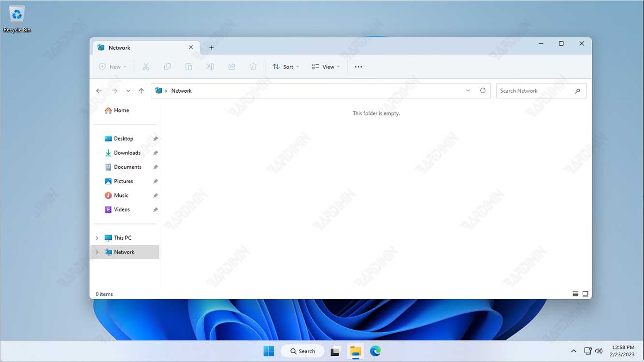Viewport: 644px width, 362px height.
Task: Expand Network tree node arrow
Action: point(97,252)
